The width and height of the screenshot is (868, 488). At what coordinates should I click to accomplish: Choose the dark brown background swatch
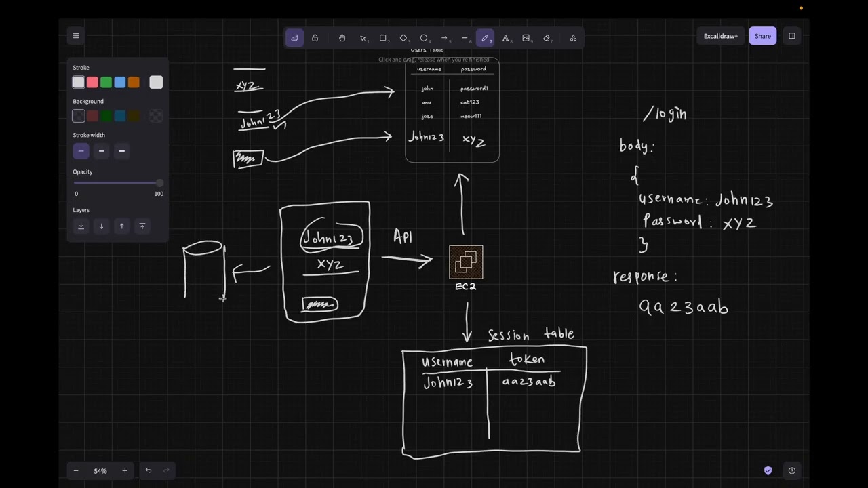coord(134,116)
